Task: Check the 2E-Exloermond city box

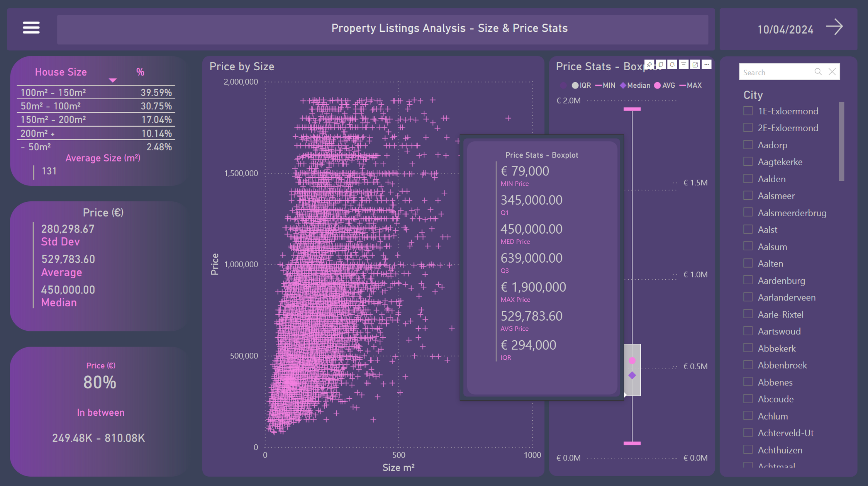Action: tap(748, 128)
